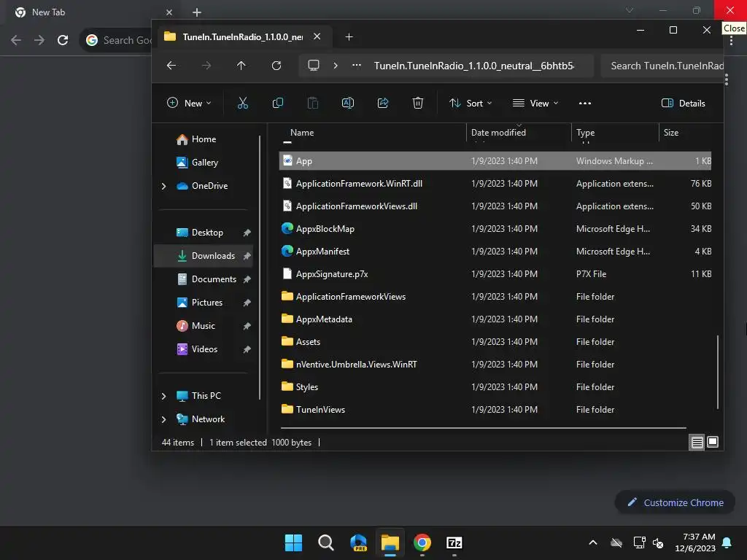Expand the OneDrive tree node
The image size is (747, 560).
164,186
